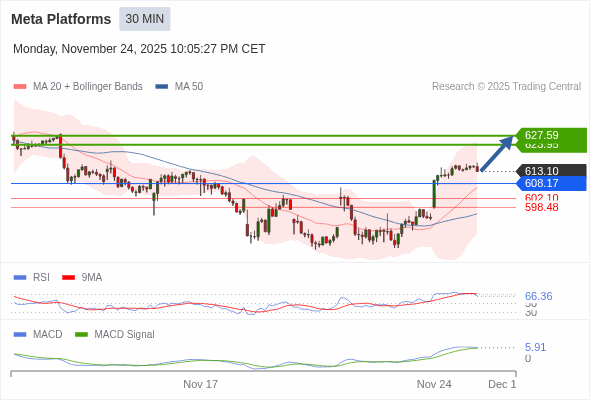The width and height of the screenshot is (590, 400).
Task: Click the MA 20 + Bollinger Bands label
Action: [88, 87]
